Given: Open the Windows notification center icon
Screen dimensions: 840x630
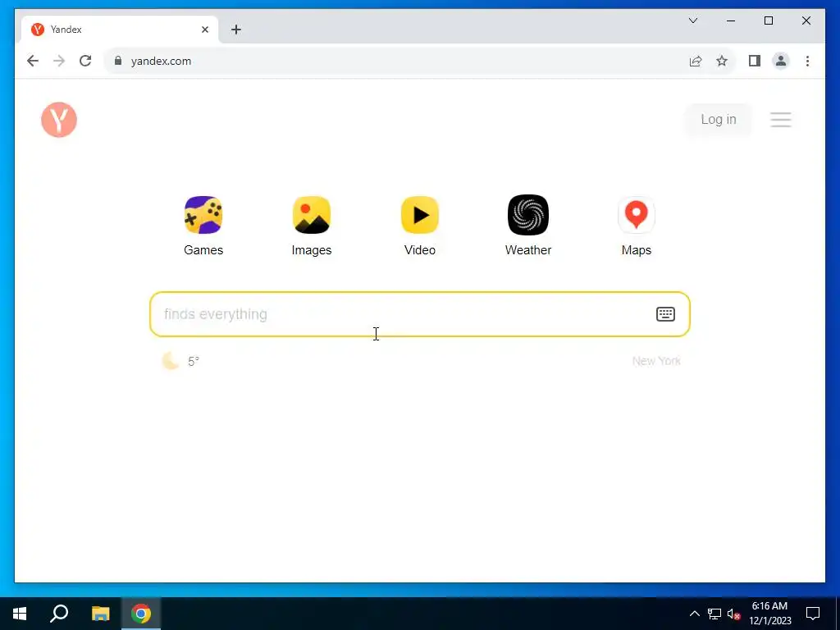Looking at the screenshot, I should pyautogui.click(x=813, y=614).
